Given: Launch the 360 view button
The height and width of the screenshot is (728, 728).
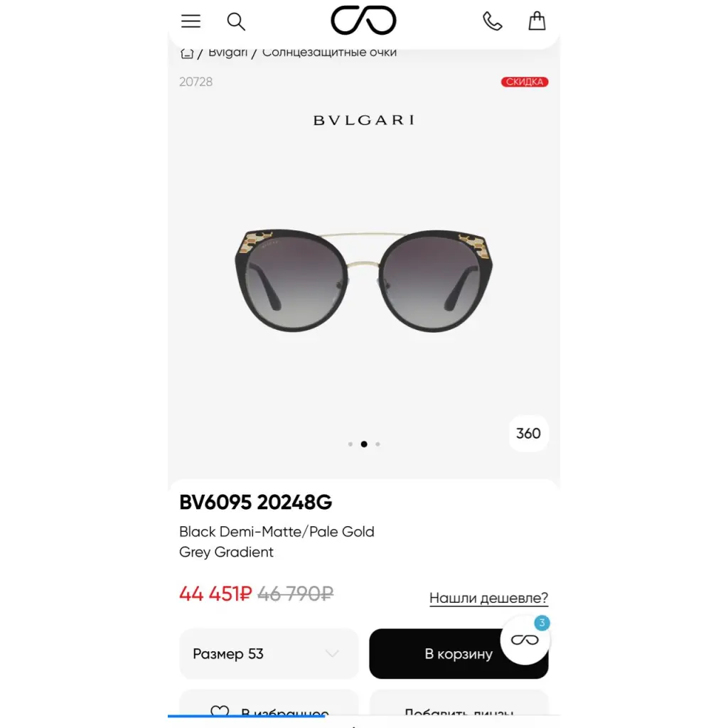Looking at the screenshot, I should coord(528,433).
